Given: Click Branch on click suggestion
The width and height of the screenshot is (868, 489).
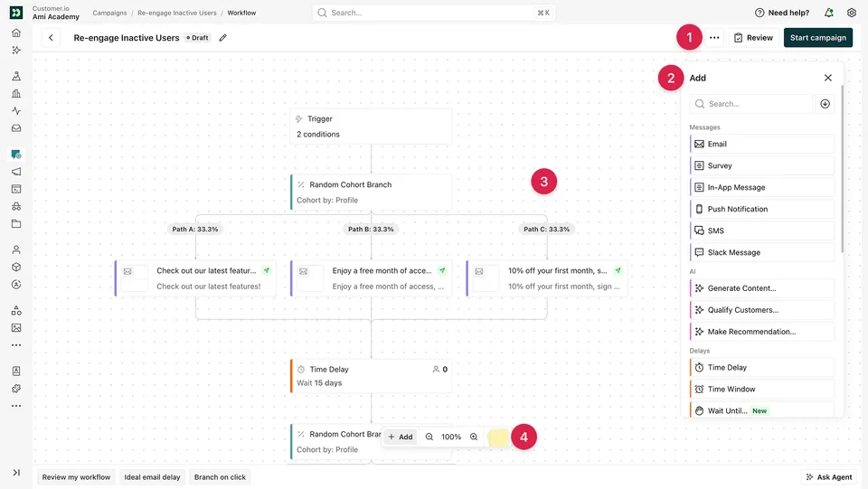Looking at the screenshot, I should coord(220,477).
